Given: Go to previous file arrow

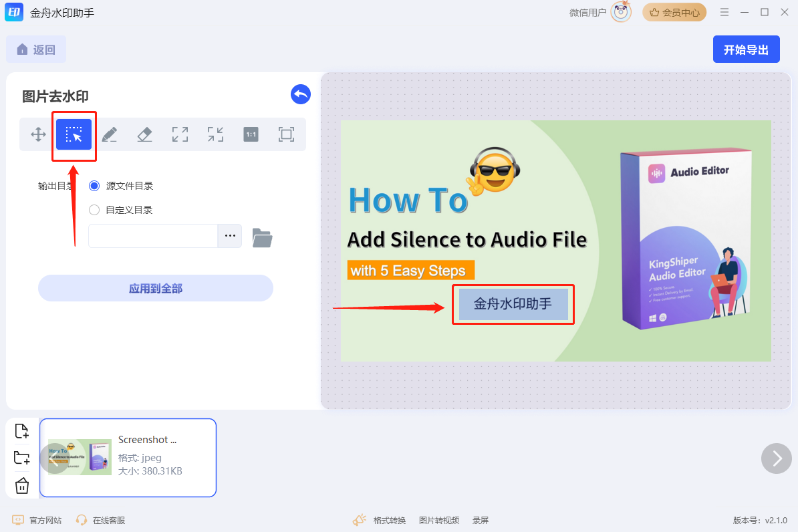Looking at the screenshot, I should pyautogui.click(x=55, y=458).
